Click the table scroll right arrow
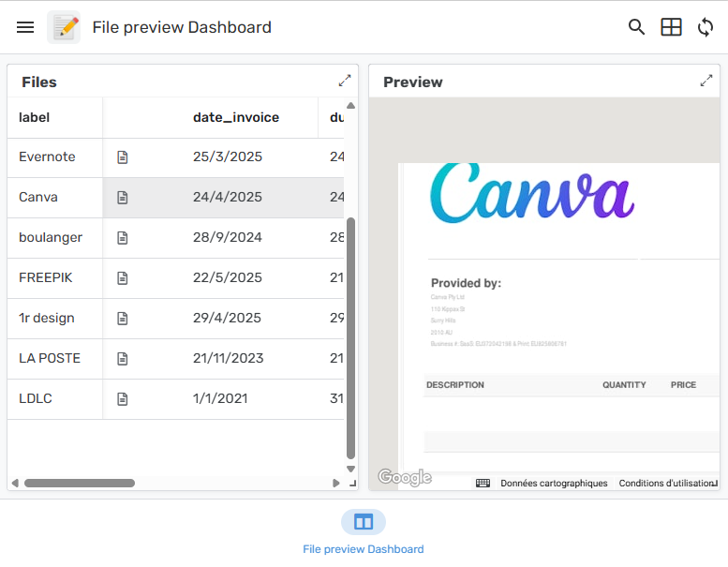This screenshot has height=567, width=728. pos(336,483)
